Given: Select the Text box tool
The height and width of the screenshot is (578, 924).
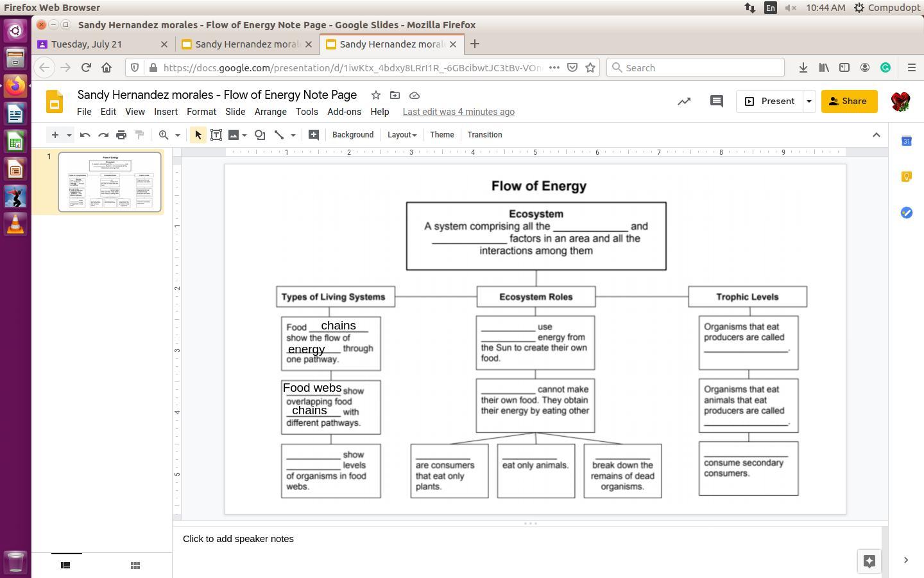Looking at the screenshot, I should pos(216,135).
